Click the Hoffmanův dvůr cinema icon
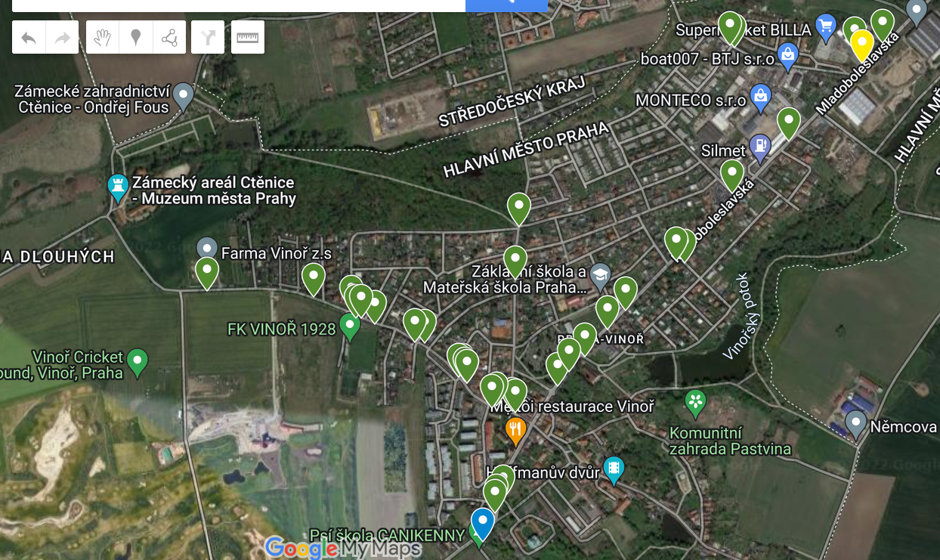 click(614, 470)
